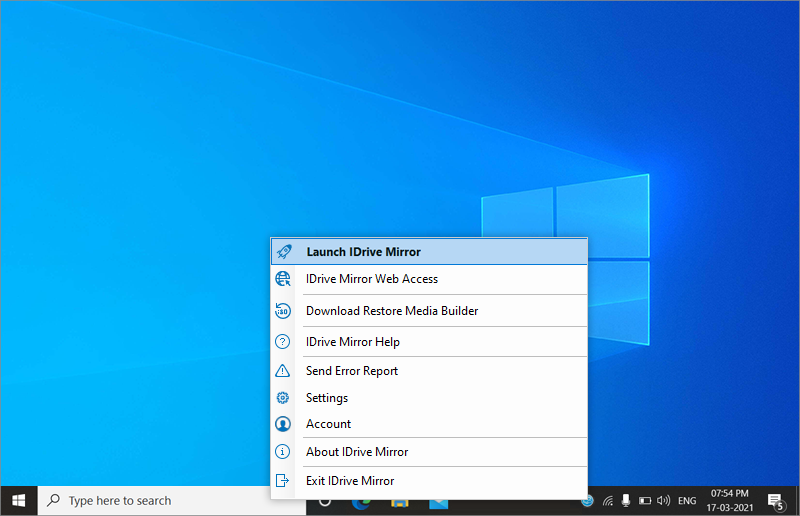This screenshot has height=516, width=800.
Task: Choose Download Restore Media Builder
Action: point(429,311)
